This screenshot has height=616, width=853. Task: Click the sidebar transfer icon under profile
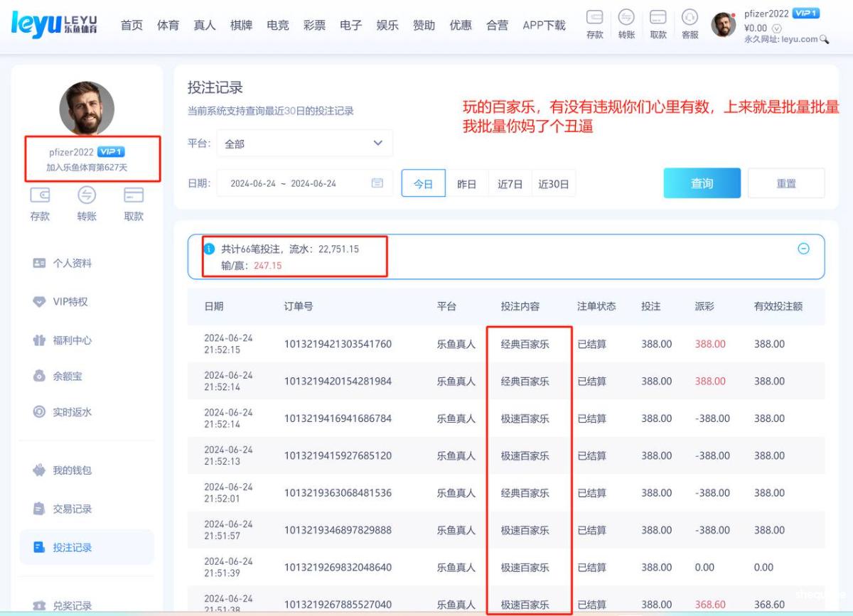tap(87, 195)
